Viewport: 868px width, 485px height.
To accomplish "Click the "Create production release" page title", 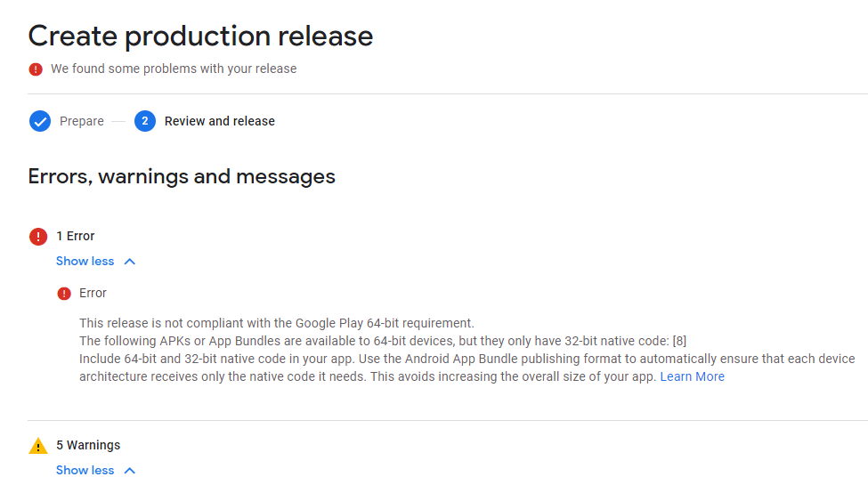I will (x=200, y=36).
